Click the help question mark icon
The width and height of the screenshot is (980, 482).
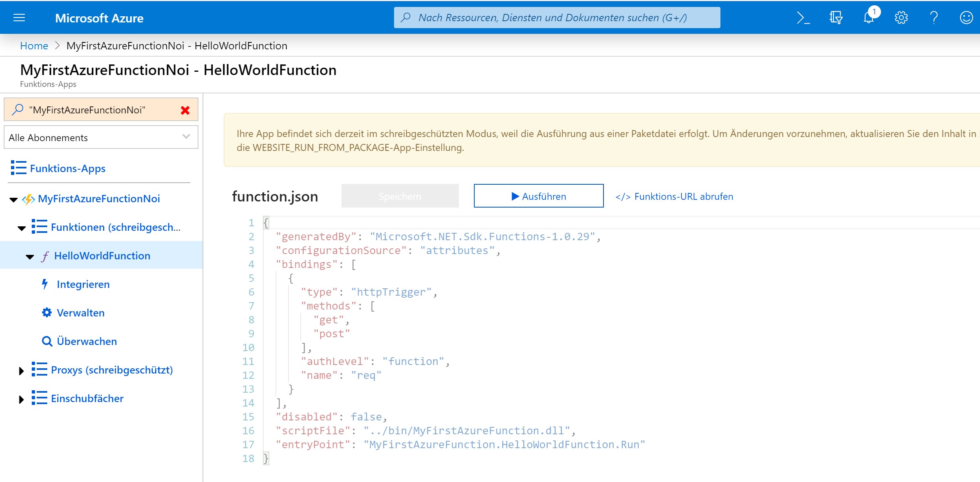point(934,18)
